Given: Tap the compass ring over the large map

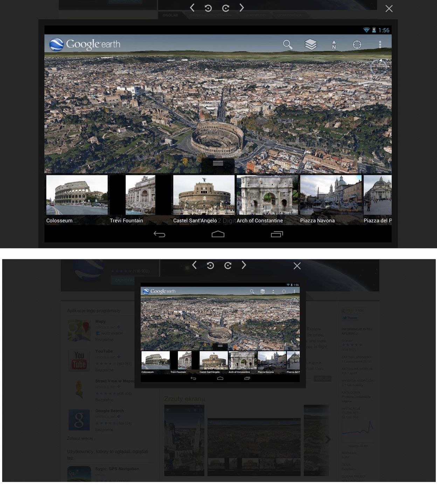Looking at the screenshot, I should [379, 67].
